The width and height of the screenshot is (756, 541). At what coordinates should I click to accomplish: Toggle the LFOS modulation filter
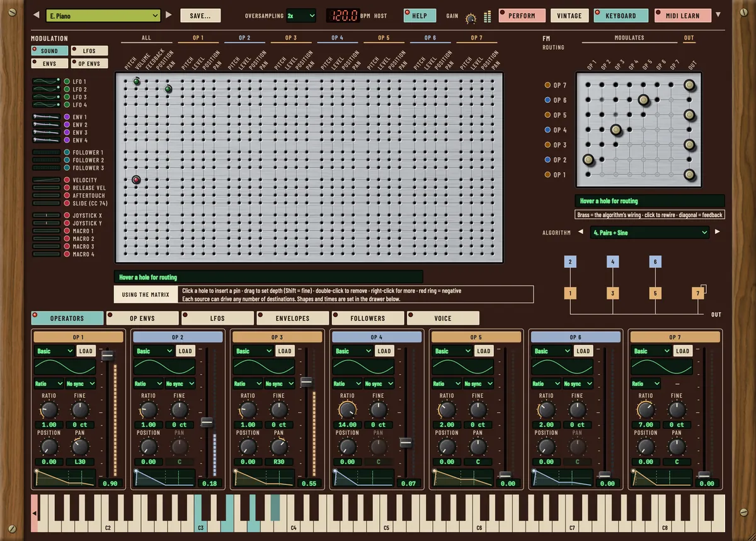(90, 51)
